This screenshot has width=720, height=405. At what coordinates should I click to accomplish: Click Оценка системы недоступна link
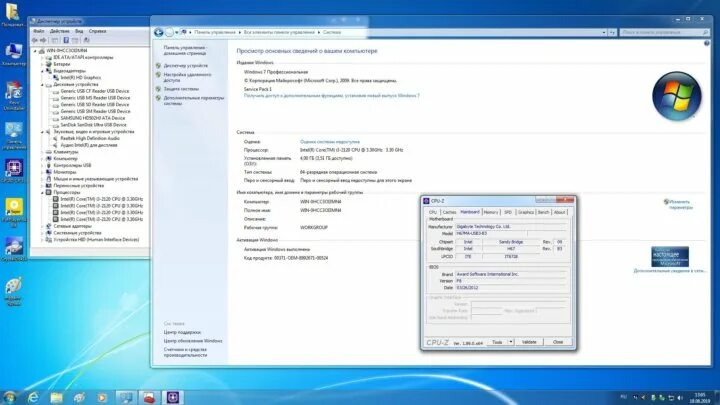pos(330,142)
